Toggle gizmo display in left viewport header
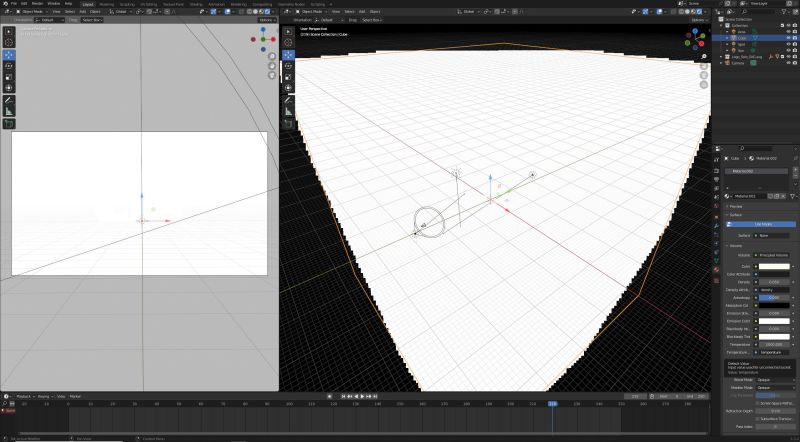800x442 pixels. tap(213, 11)
